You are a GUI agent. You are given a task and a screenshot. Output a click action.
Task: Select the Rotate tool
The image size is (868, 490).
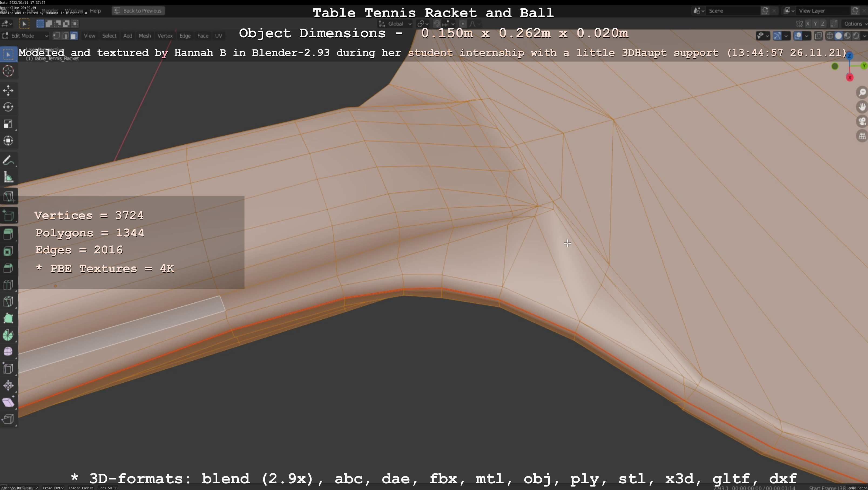[8, 107]
